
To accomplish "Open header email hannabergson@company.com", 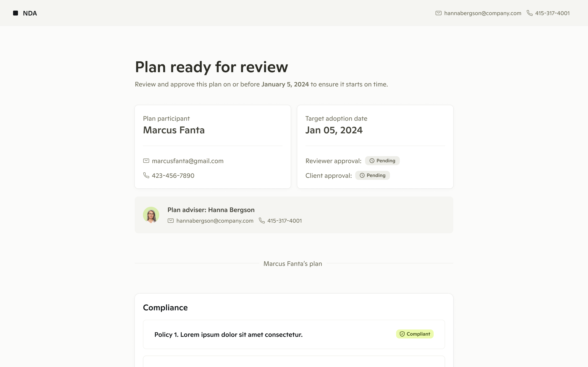I will pyautogui.click(x=483, y=13).
